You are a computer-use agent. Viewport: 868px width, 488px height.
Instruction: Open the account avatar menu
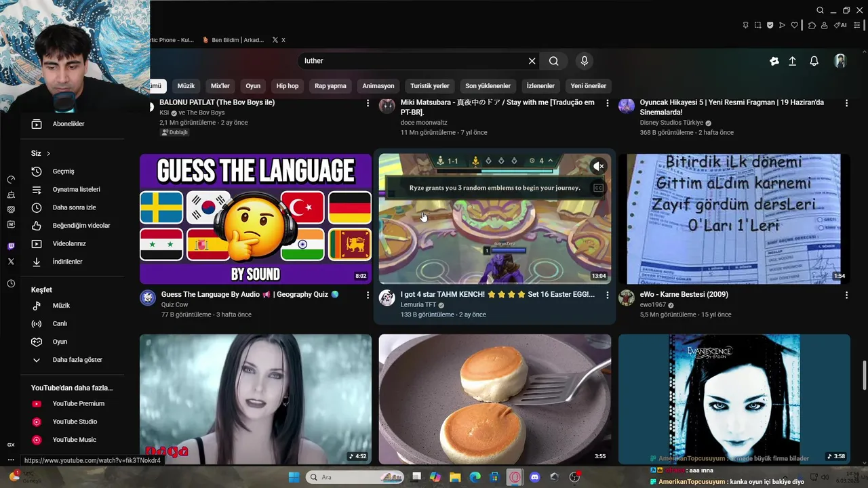pos(840,61)
